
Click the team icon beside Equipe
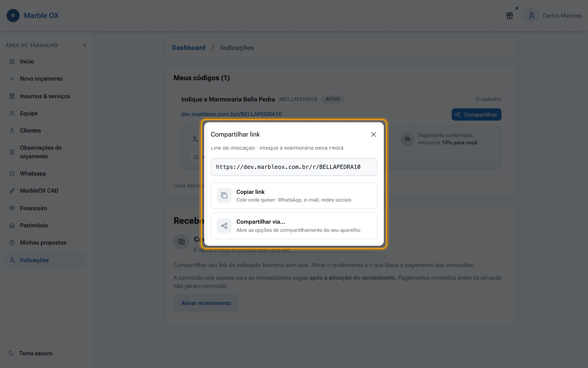coord(12,113)
